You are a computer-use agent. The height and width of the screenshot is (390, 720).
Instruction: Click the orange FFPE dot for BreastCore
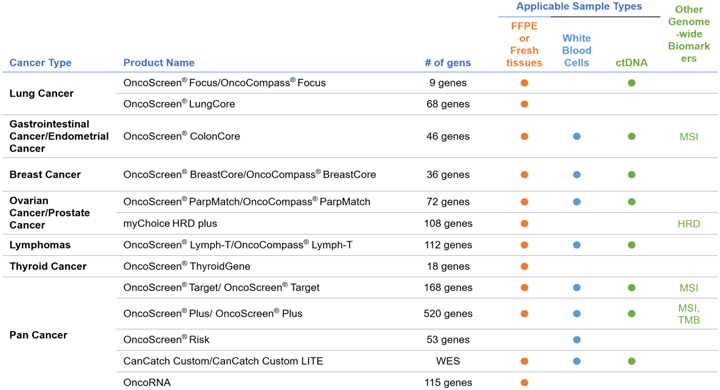point(524,175)
